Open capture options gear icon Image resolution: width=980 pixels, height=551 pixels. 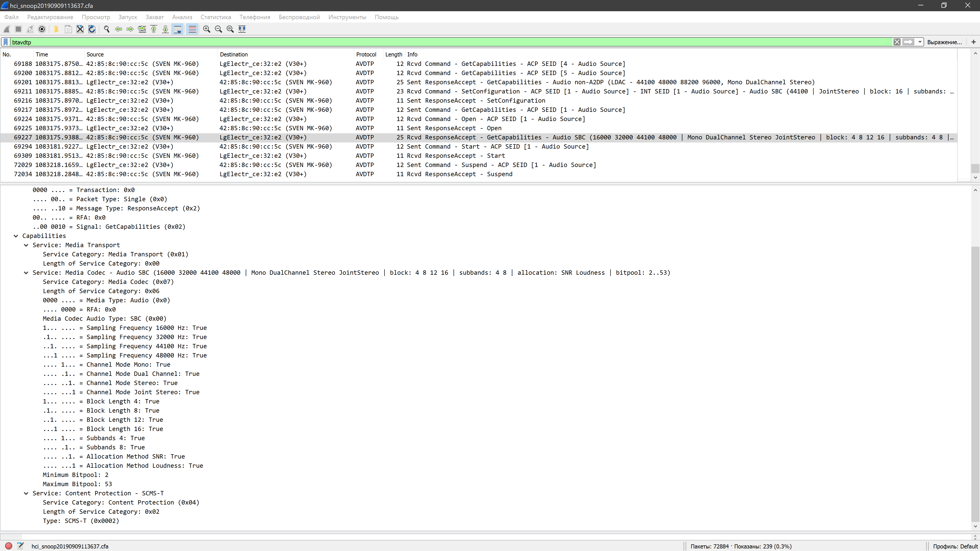(42, 29)
